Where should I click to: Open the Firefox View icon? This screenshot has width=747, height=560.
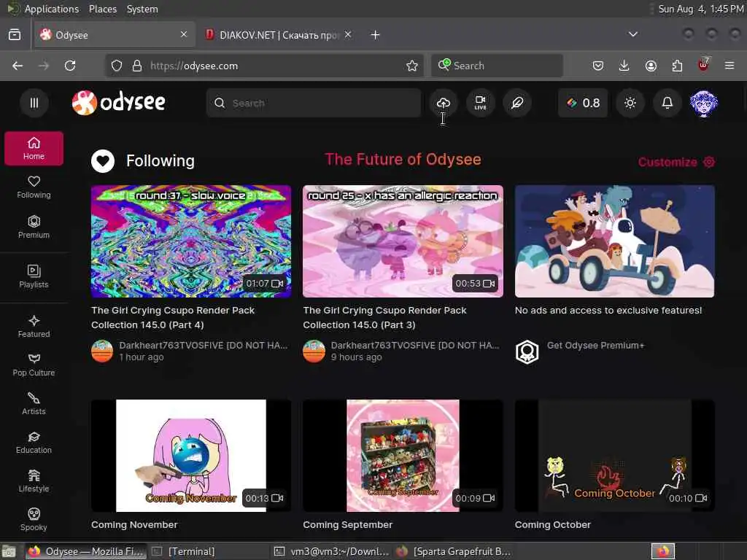coord(15,34)
